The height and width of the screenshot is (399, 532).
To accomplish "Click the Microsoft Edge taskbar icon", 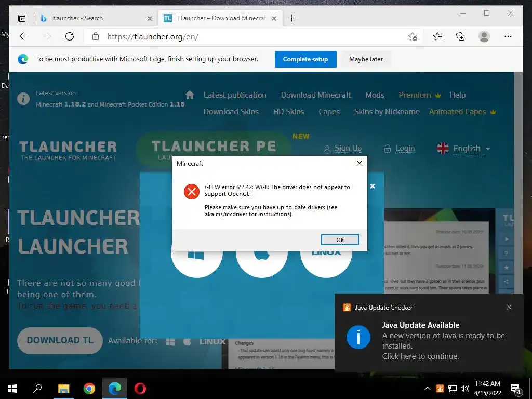I will point(115,389).
